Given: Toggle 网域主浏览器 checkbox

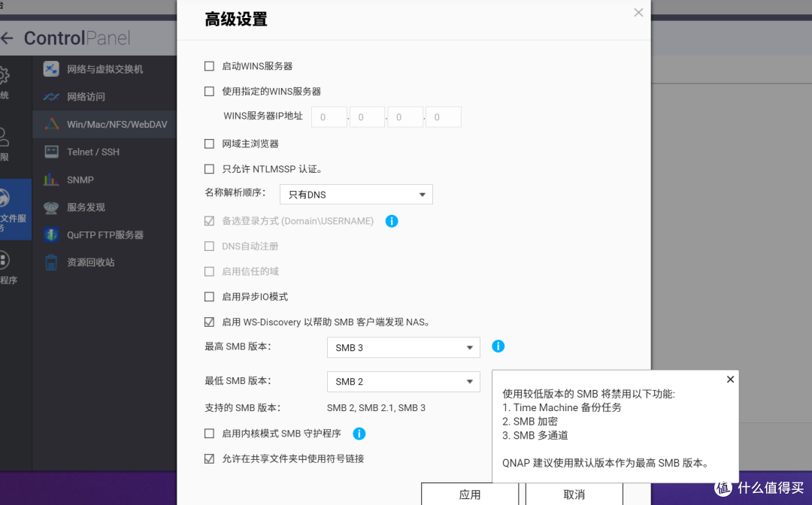Looking at the screenshot, I should click(209, 144).
